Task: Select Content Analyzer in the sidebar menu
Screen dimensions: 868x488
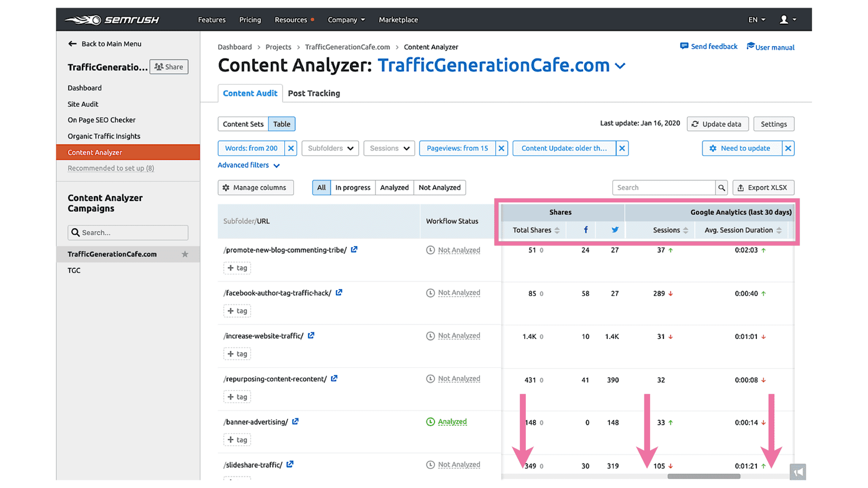Action: [x=95, y=152]
